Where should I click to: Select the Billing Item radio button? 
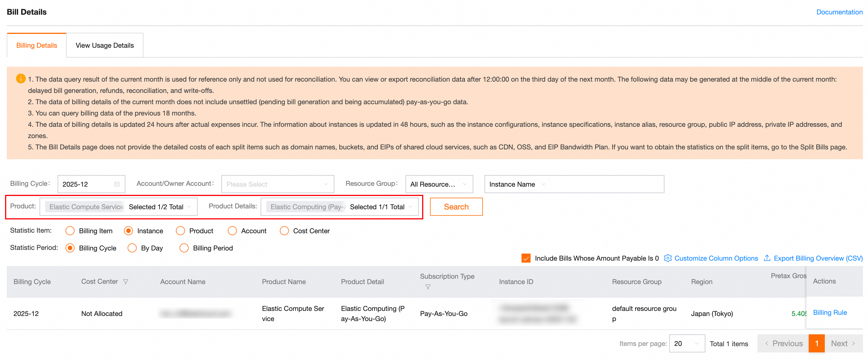point(70,230)
